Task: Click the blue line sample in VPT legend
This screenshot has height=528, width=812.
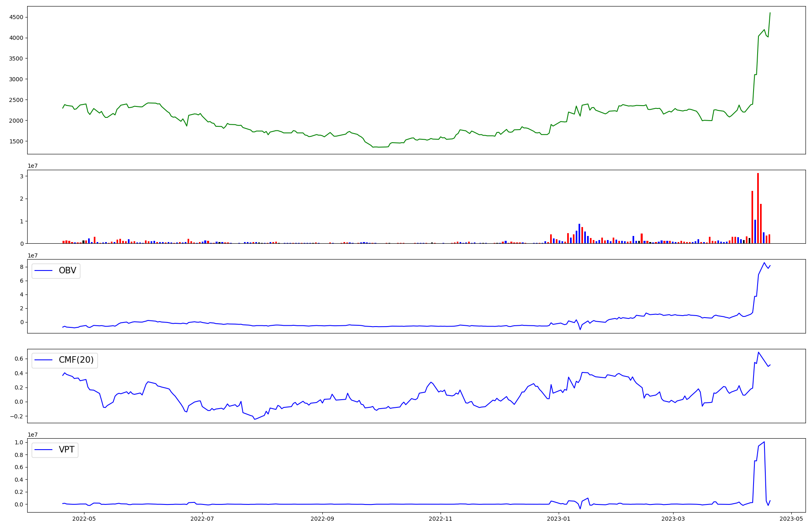Action: tap(44, 450)
